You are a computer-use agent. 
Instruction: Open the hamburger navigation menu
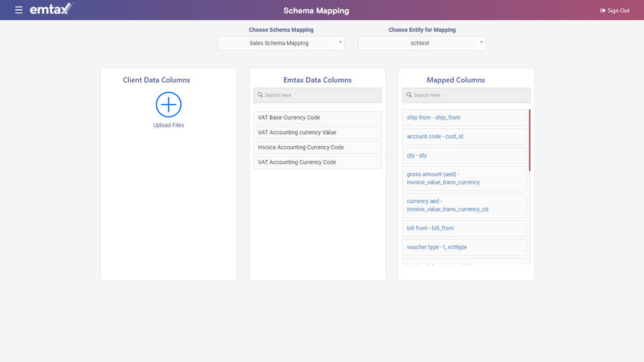19,10
